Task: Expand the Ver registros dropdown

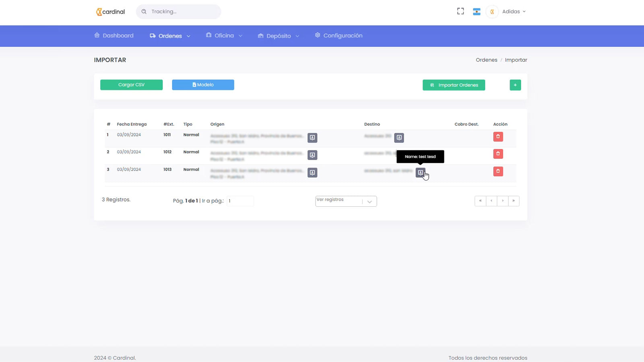Action: [346, 201]
